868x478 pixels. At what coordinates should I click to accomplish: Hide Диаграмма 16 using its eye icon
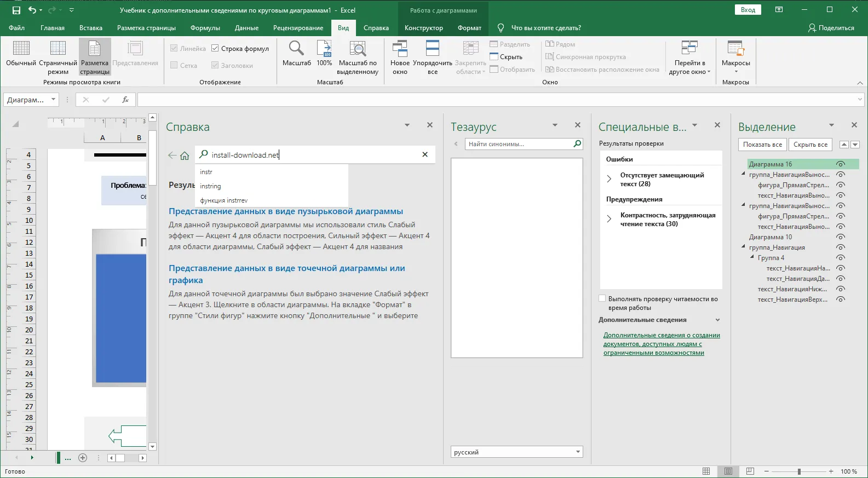pos(841,164)
